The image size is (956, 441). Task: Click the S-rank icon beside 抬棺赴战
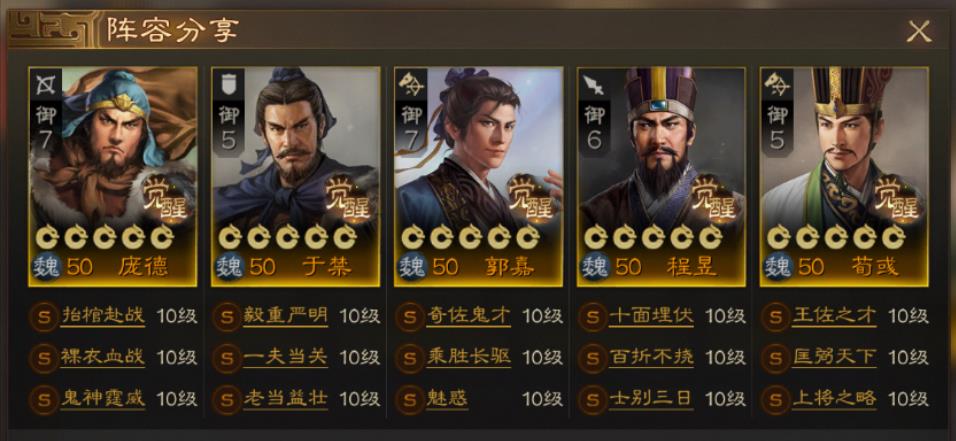coord(43,317)
